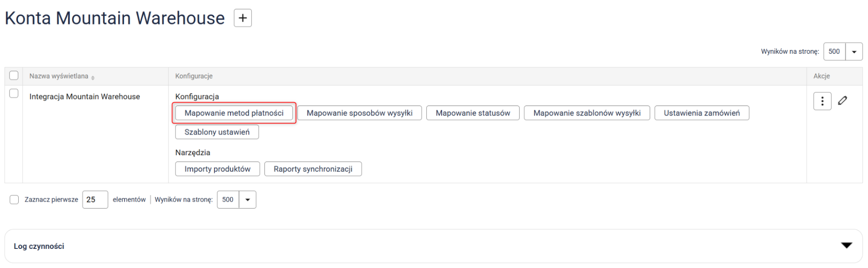Click the Zaznacz pierwsze number field

click(x=95, y=200)
